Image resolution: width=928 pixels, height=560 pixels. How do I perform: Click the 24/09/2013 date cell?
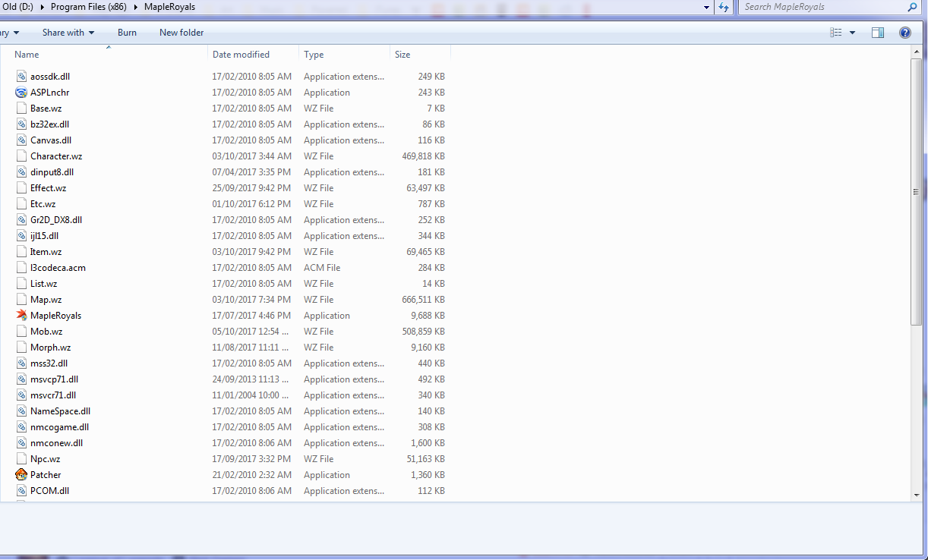tap(251, 379)
